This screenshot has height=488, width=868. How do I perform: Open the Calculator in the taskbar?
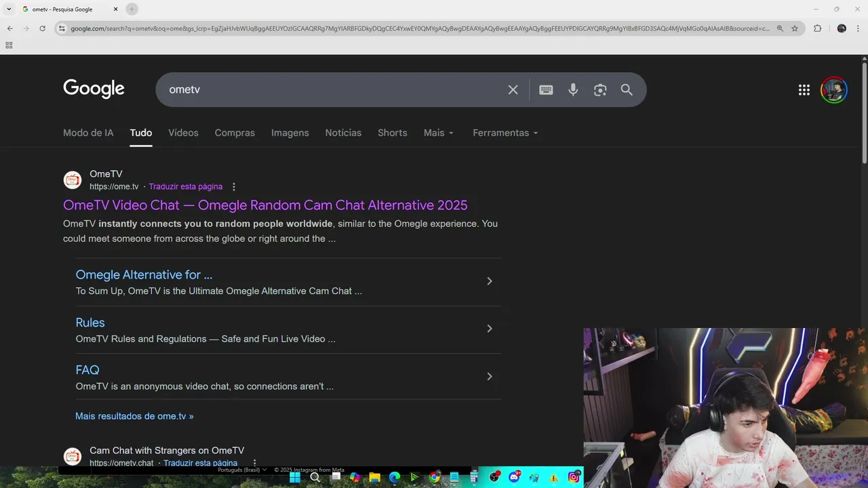(474, 477)
